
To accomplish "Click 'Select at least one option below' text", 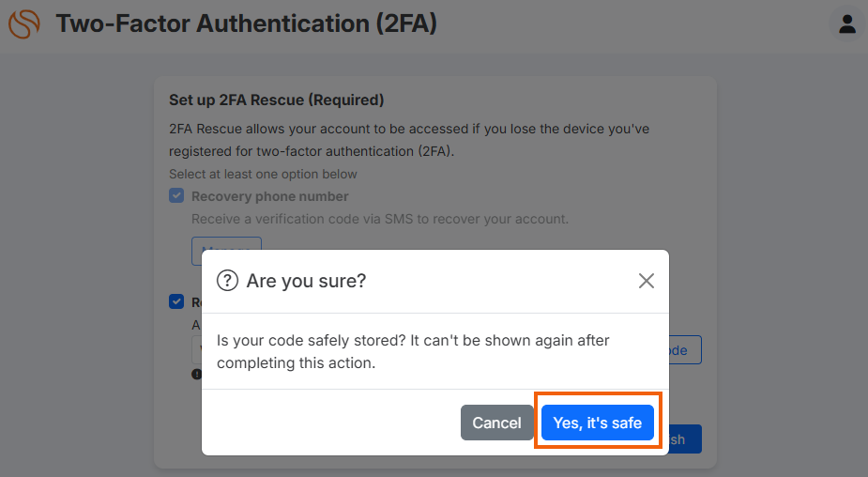I will [263, 174].
